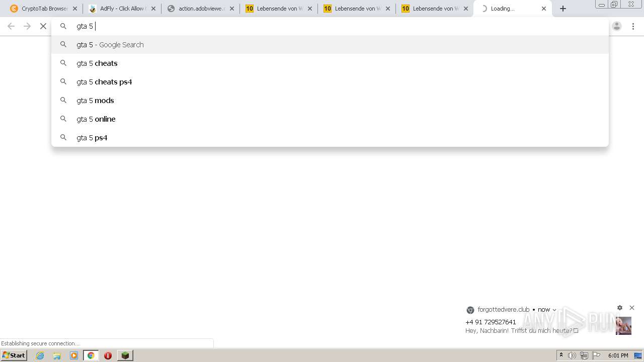Image resolution: width=644 pixels, height=362 pixels.
Task: Choose suggestion gta 5 ps4
Action: (330, 138)
